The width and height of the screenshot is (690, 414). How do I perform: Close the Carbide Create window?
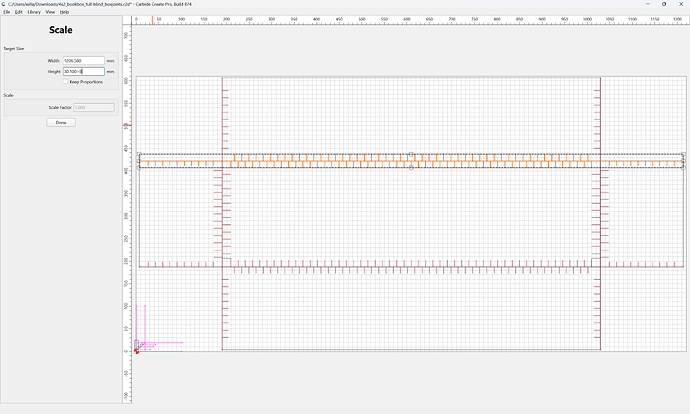point(681,4)
